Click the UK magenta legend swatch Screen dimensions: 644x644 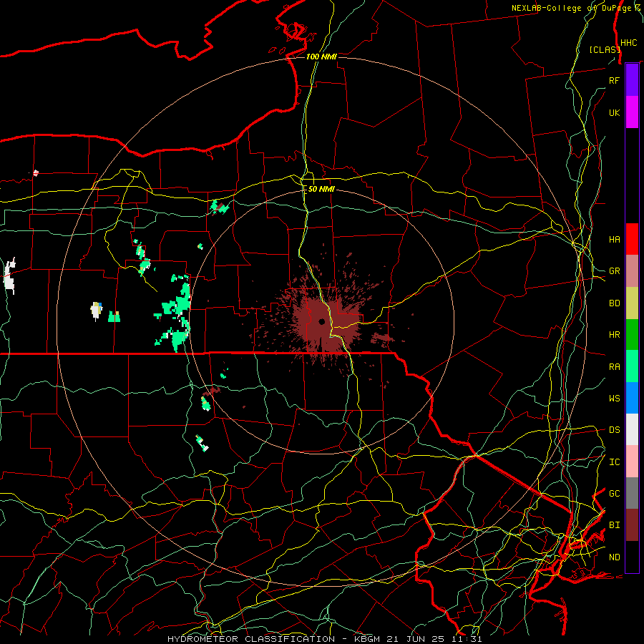tap(632, 112)
